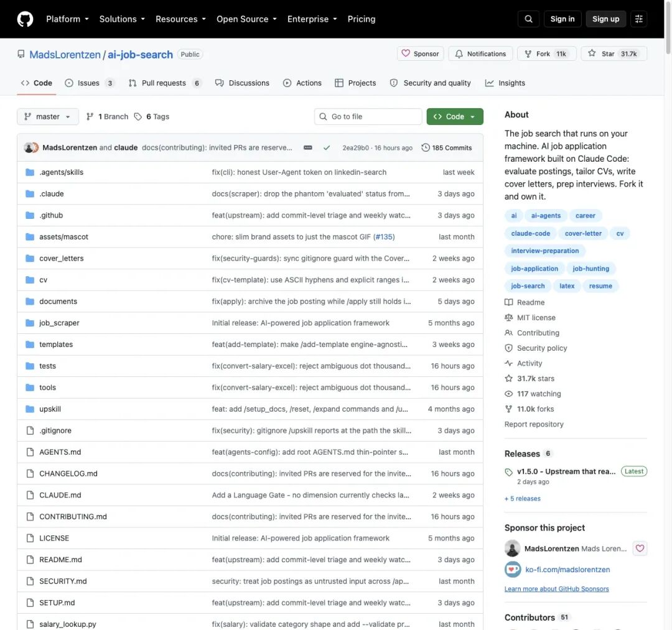Screen dimensions: 672x630
Task: Open Security and quality tab
Action: [x=431, y=83]
